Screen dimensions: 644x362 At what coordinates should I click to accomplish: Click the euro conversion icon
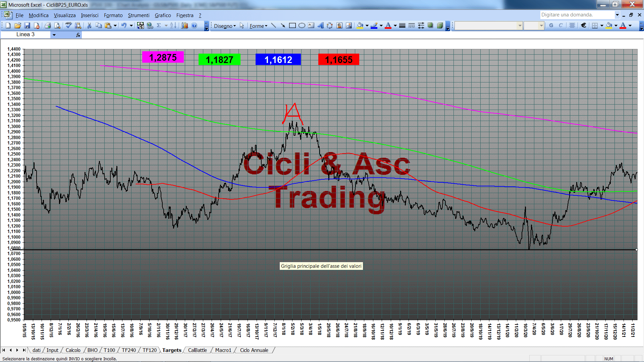point(141,25)
